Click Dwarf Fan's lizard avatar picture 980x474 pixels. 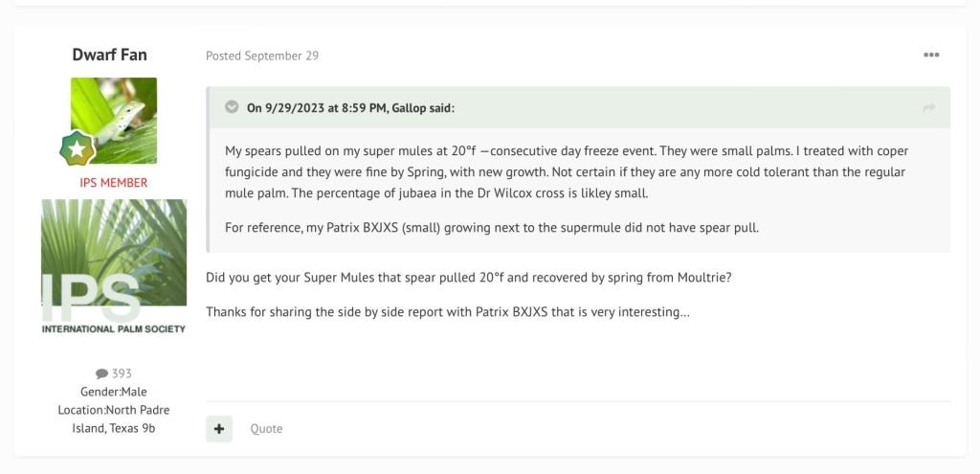click(x=114, y=120)
